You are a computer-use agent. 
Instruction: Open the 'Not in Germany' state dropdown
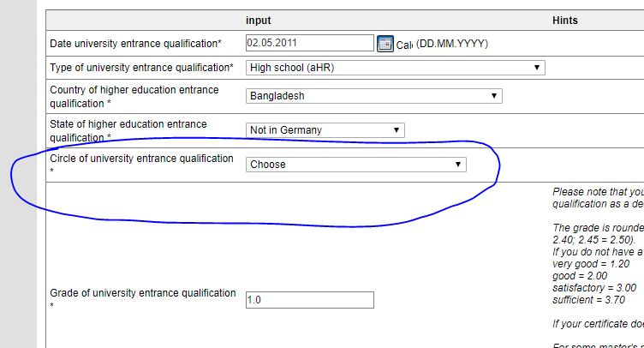[324, 130]
